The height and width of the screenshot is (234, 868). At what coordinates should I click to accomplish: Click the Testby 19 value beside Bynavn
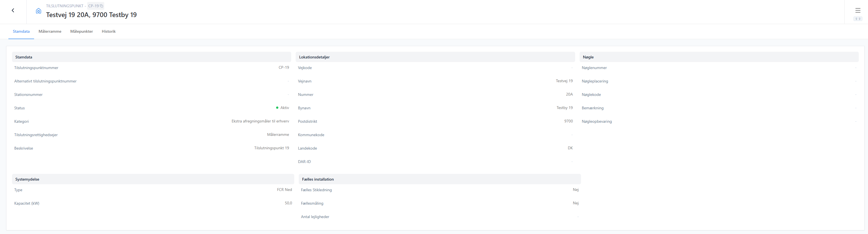(x=565, y=108)
